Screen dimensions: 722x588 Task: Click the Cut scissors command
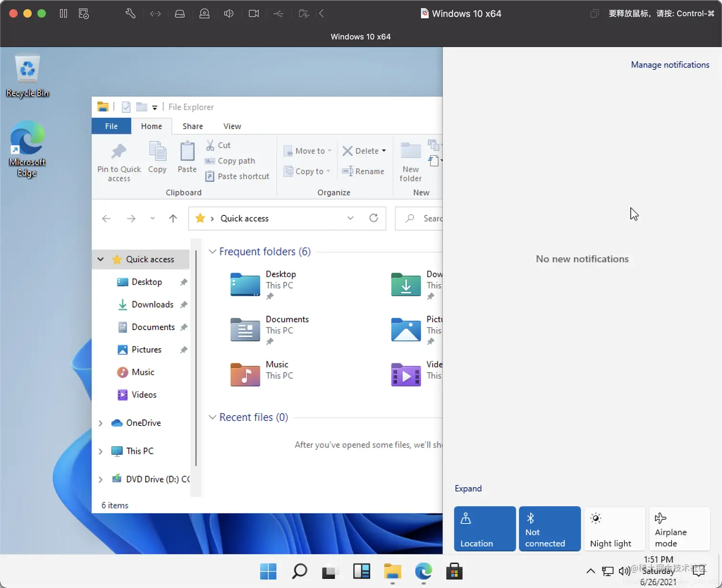coord(218,145)
